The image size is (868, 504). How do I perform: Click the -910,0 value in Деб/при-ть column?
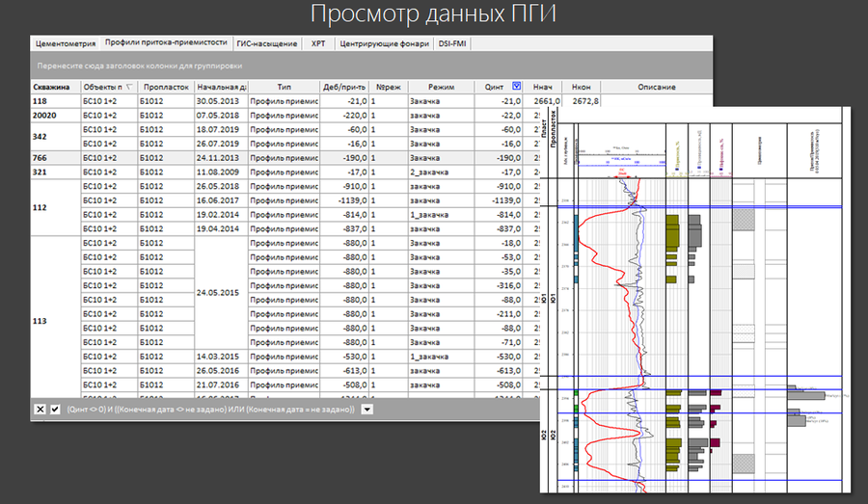click(344, 186)
